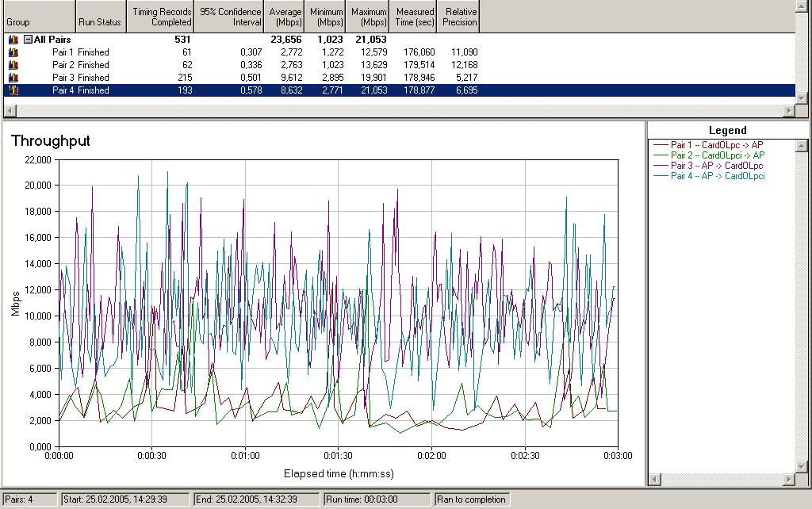Screen dimensions: 812x509
Task: Click the teal line swatch for Pair 4
Action: (x=660, y=176)
